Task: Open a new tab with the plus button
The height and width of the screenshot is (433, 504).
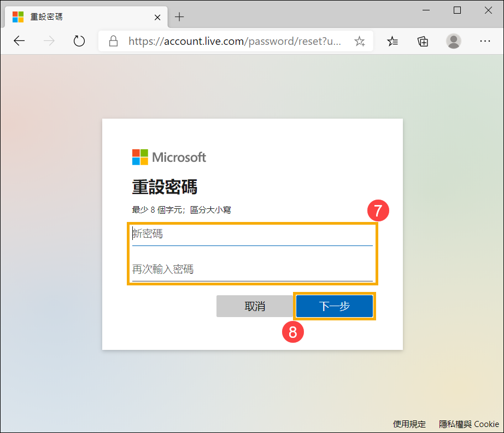Action: pos(179,17)
